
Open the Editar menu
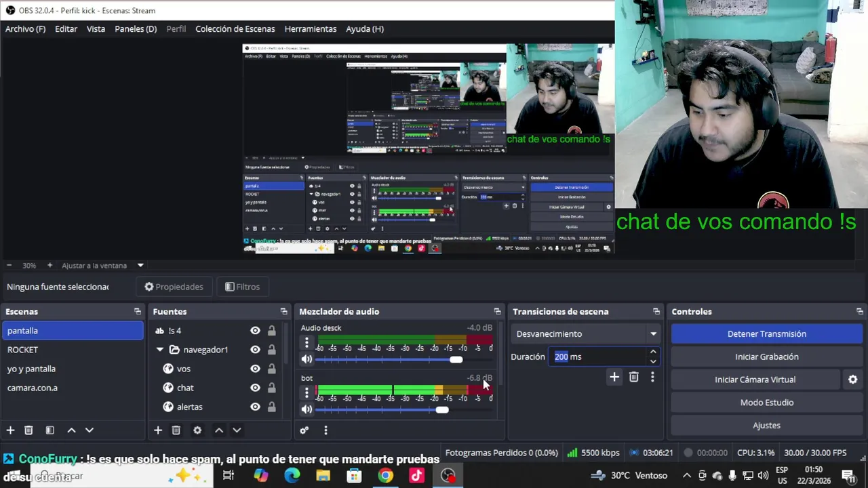(66, 29)
